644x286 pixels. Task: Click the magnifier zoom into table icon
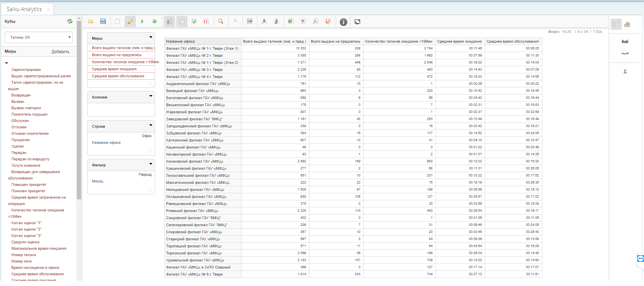point(220,22)
